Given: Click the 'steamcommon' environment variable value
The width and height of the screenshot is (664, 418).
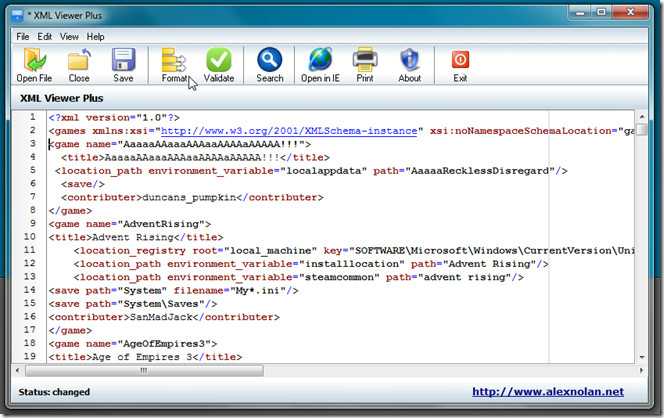Looking at the screenshot, I should coord(339,277).
